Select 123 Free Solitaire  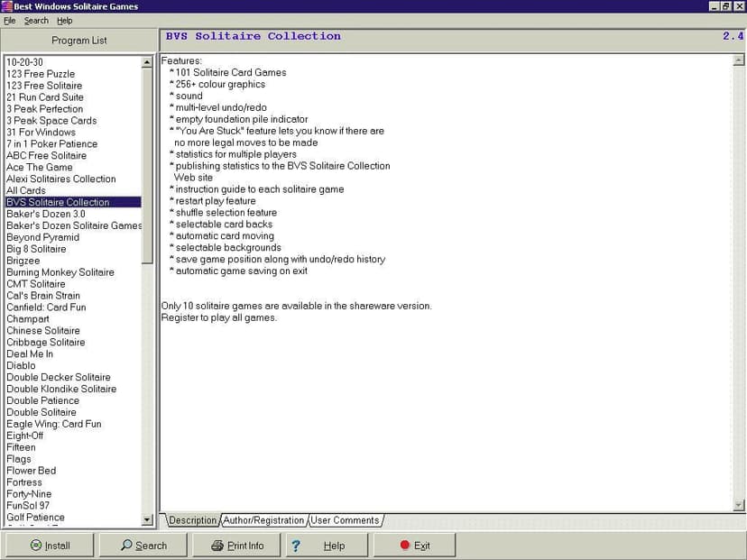pyautogui.click(x=73, y=86)
